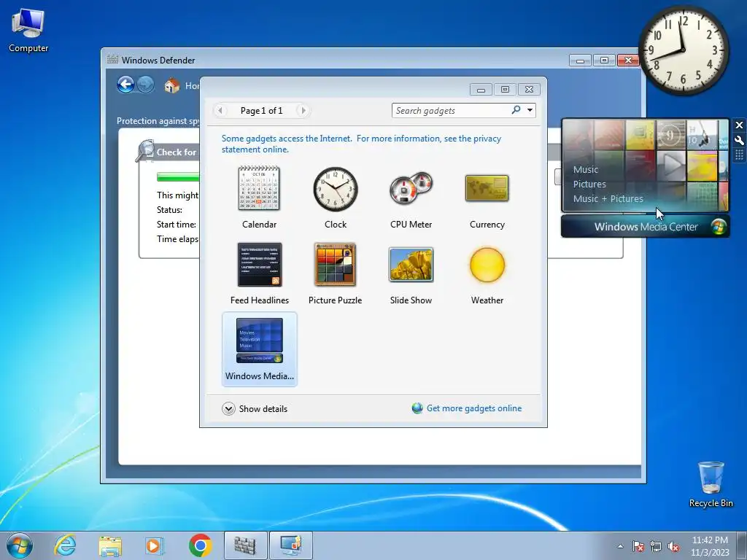The width and height of the screenshot is (747, 560).
Task: Go to previous page of gadgets
Action: 220,111
